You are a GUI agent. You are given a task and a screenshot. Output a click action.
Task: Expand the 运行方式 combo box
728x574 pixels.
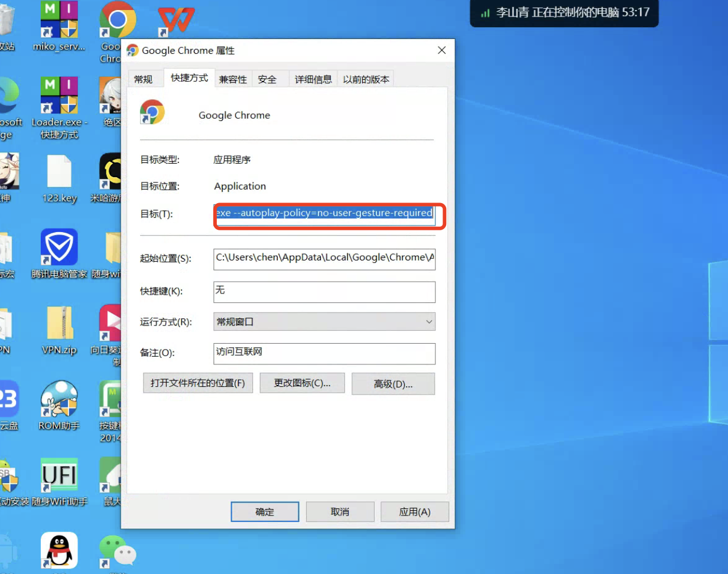click(324, 322)
